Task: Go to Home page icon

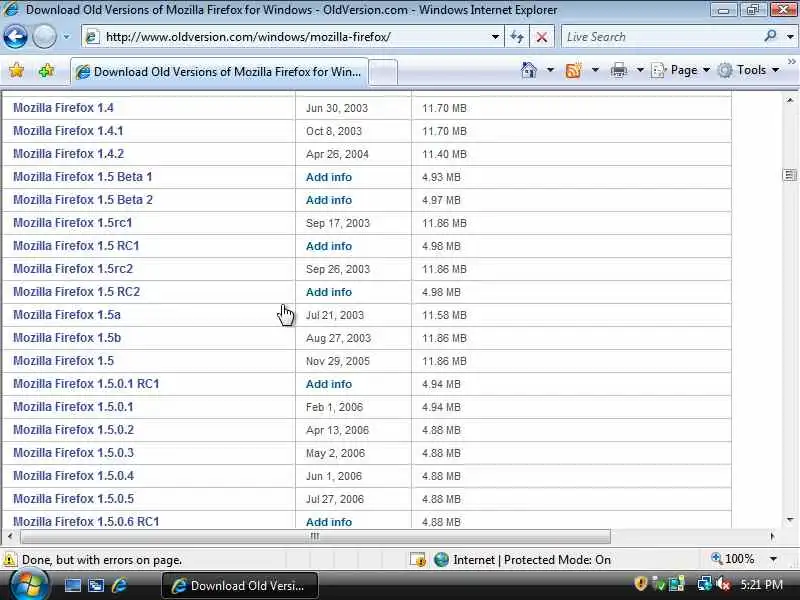Action: [x=529, y=70]
